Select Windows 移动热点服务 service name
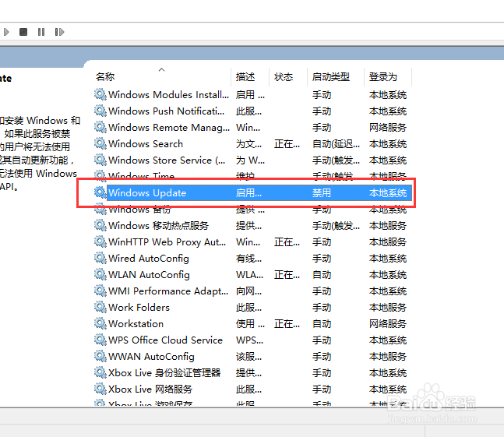Screen dimensions: 504x437 [x=158, y=226]
